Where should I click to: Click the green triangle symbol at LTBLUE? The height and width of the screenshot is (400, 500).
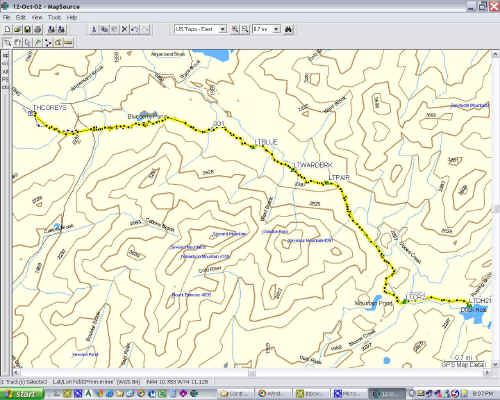coord(253,146)
